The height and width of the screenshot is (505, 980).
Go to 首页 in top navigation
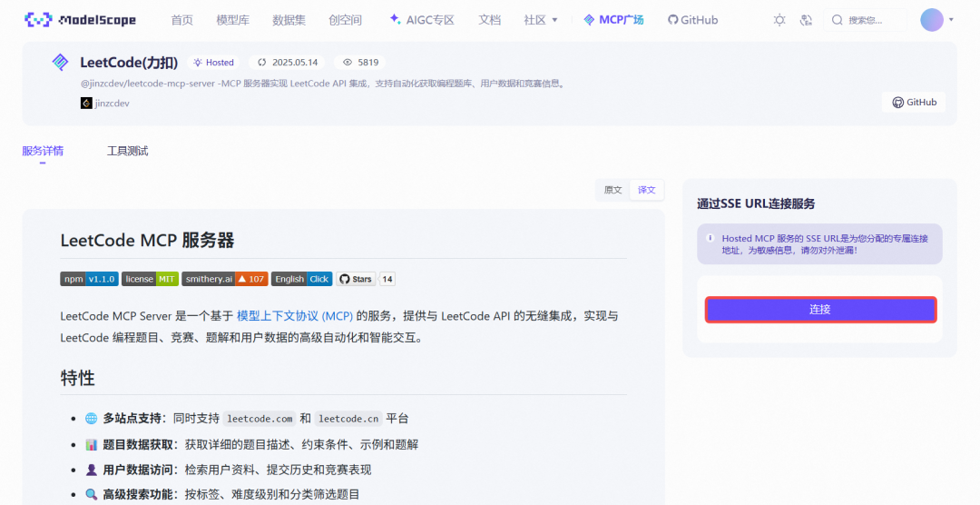tap(181, 20)
